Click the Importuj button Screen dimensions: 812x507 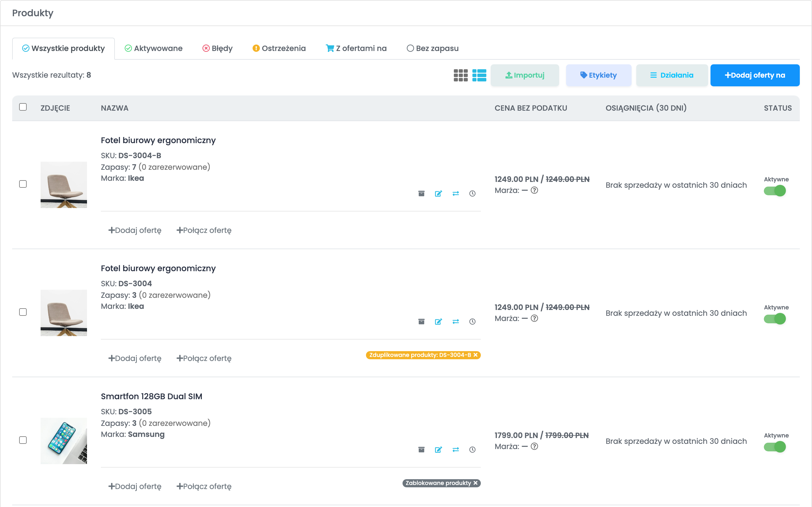pyautogui.click(x=525, y=75)
